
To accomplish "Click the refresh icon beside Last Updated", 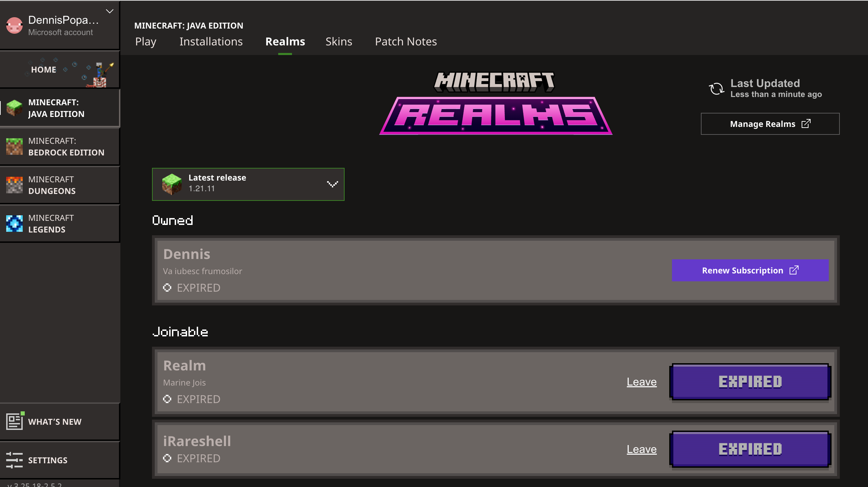I will coord(717,89).
